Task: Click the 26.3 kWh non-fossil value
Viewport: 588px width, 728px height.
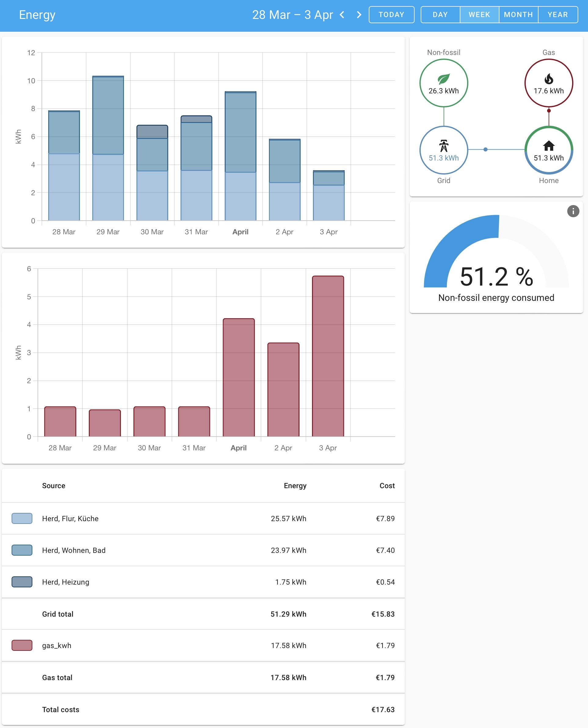Action: (x=444, y=91)
